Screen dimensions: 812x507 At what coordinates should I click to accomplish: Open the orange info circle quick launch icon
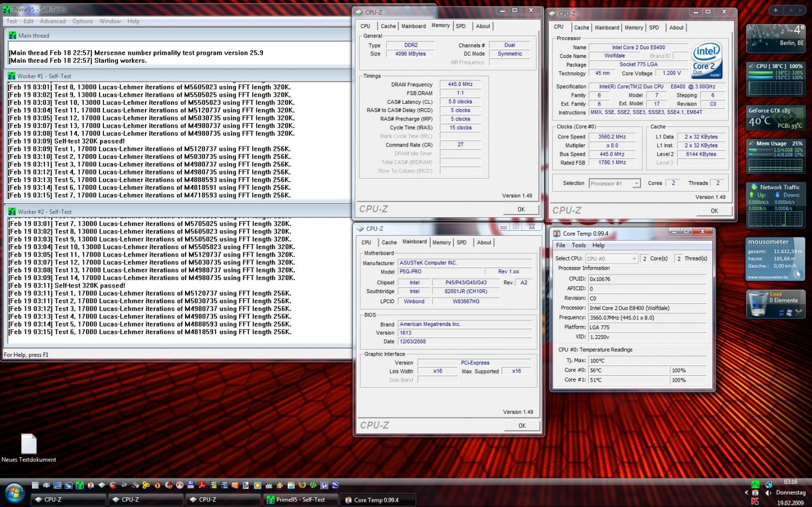pos(157,485)
